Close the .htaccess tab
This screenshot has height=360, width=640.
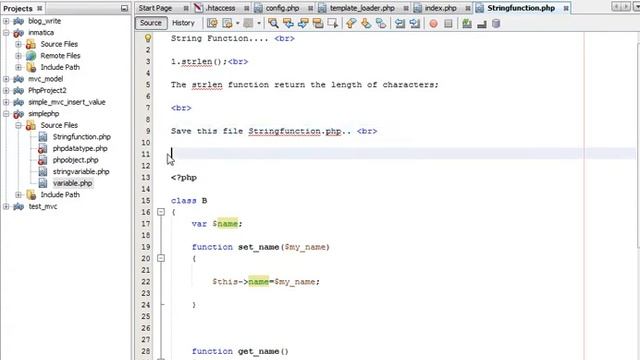247,8
